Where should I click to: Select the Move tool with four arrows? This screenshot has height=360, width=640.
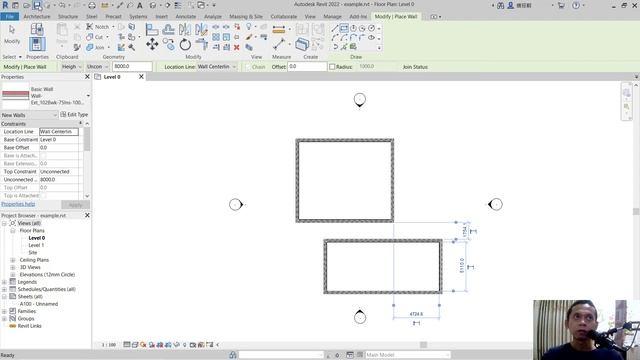tap(152, 44)
